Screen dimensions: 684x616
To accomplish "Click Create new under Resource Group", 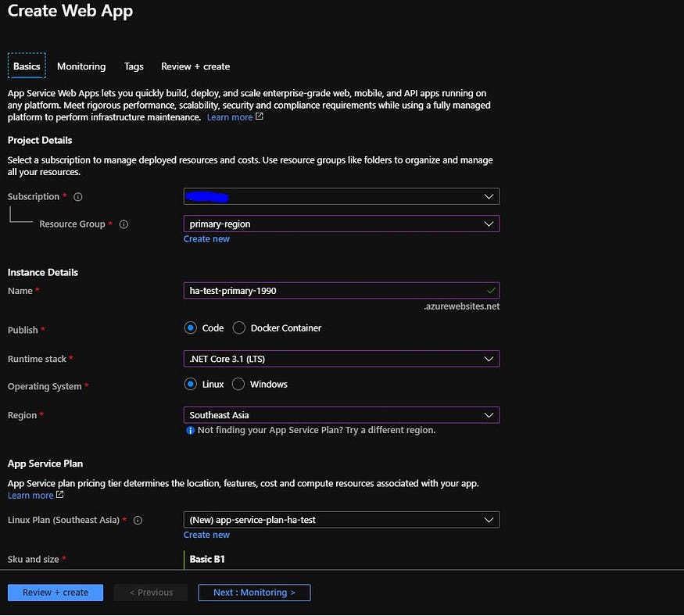I will point(206,238).
